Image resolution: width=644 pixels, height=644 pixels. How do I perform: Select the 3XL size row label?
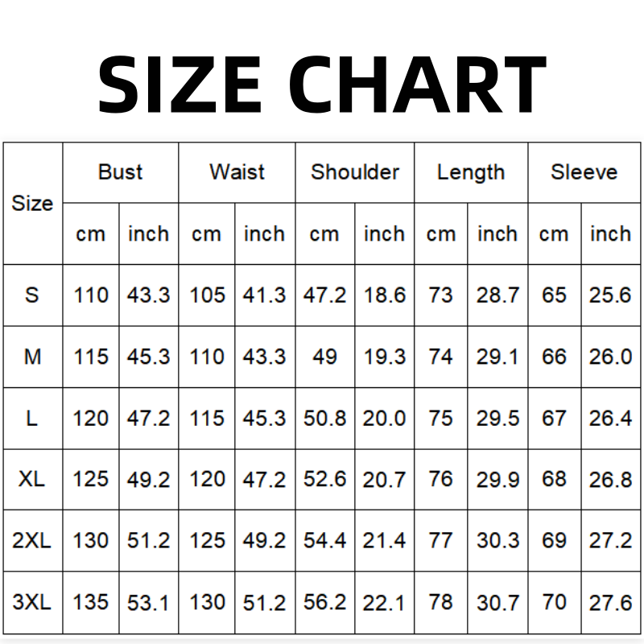coord(32,602)
